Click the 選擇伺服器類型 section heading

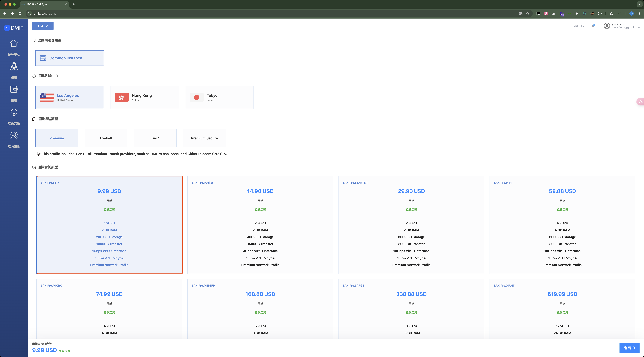pos(49,40)
